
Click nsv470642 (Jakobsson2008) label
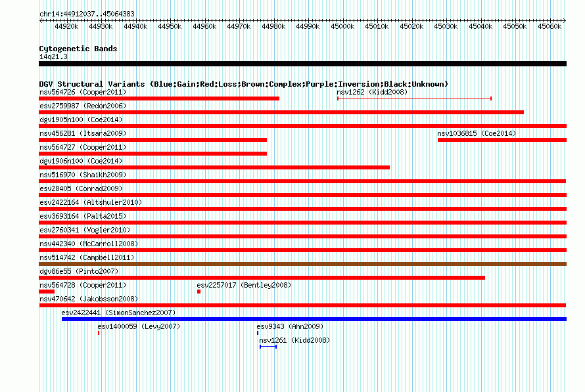tap(89, 299)
